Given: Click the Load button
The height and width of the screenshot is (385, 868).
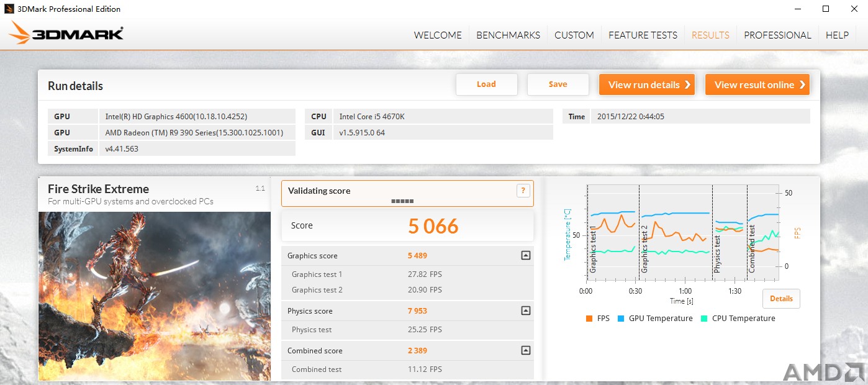Looking at the screenshot, I should [x=486, y=84].
